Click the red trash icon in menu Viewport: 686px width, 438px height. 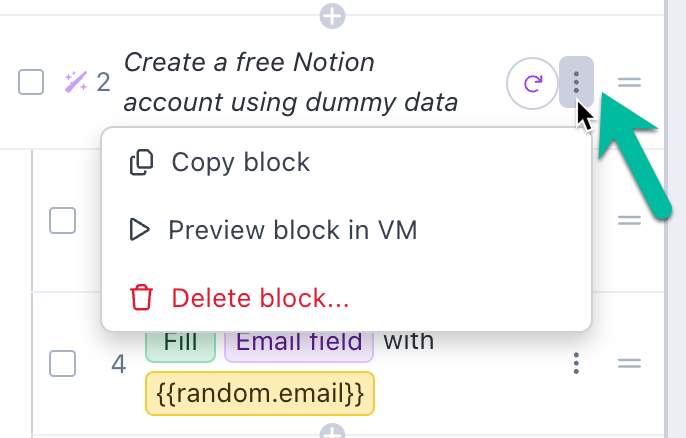click(142, 297)
